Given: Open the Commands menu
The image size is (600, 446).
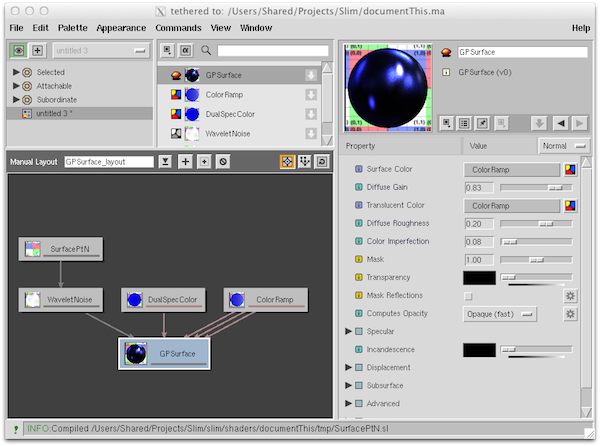Looking at the screenshot, I should coord(178,28).
